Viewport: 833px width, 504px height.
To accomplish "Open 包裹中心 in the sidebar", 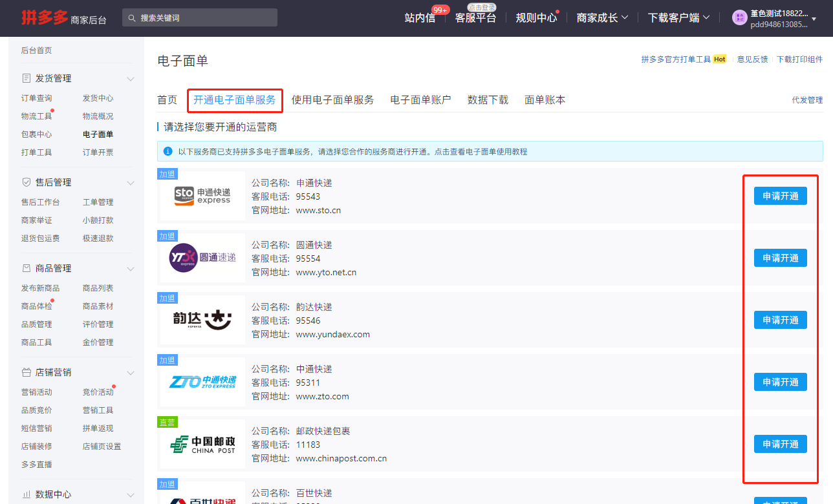I will (x=36, y=134).
